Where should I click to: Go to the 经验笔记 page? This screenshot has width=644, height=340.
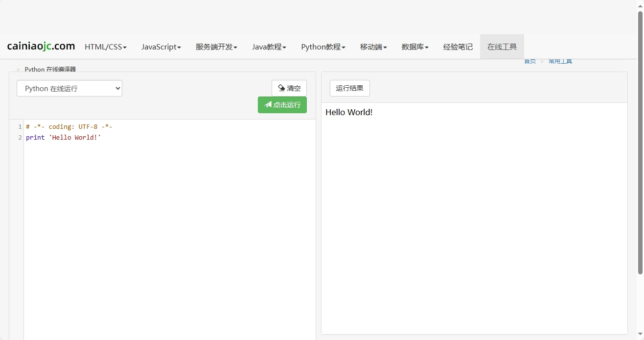(x=458, y=47)
